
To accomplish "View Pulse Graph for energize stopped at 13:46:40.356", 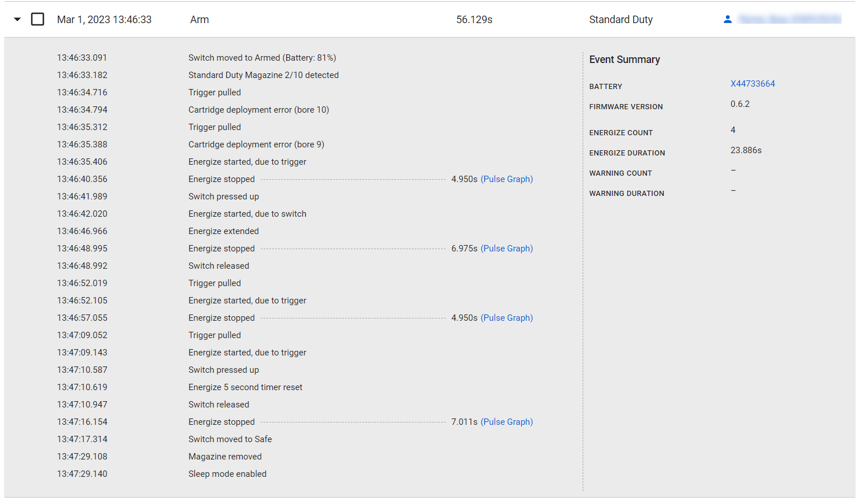I will (x=506, y=179).
